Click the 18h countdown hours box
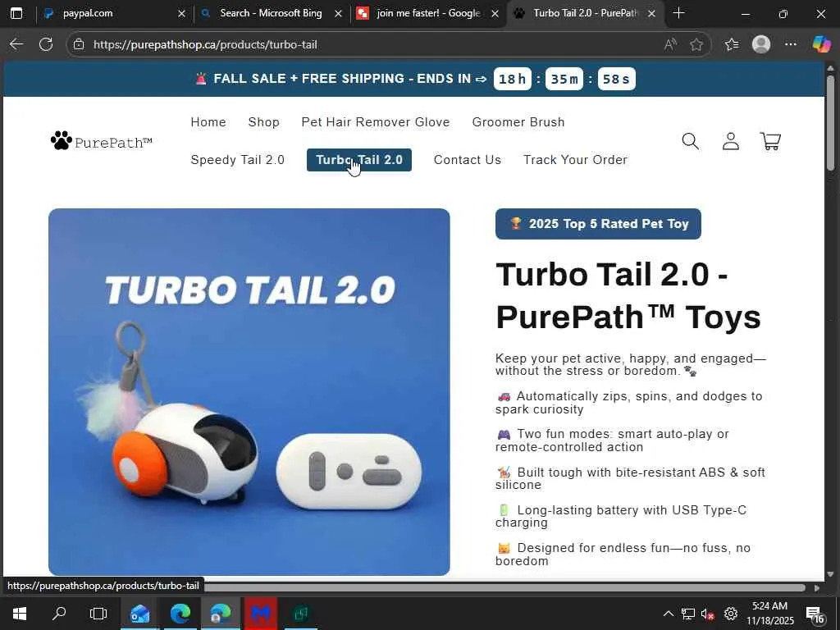The image size is (840, 630). pos(512,79)
